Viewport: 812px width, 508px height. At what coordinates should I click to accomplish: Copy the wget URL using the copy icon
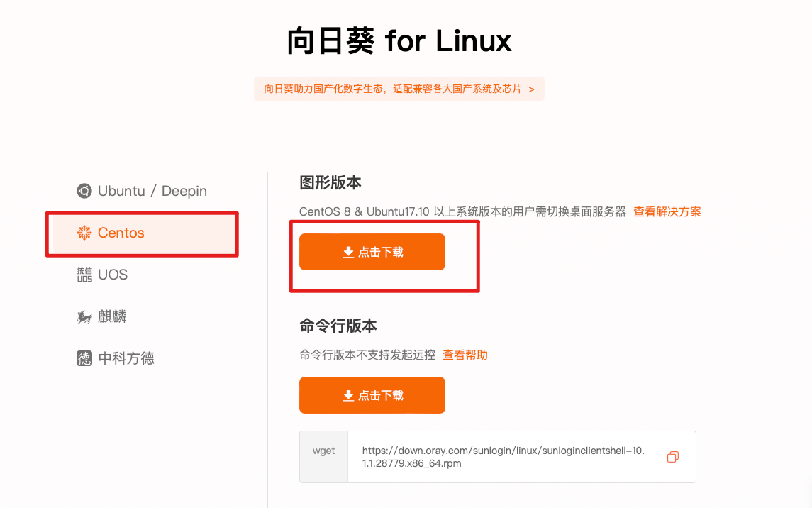coord(673,457)
